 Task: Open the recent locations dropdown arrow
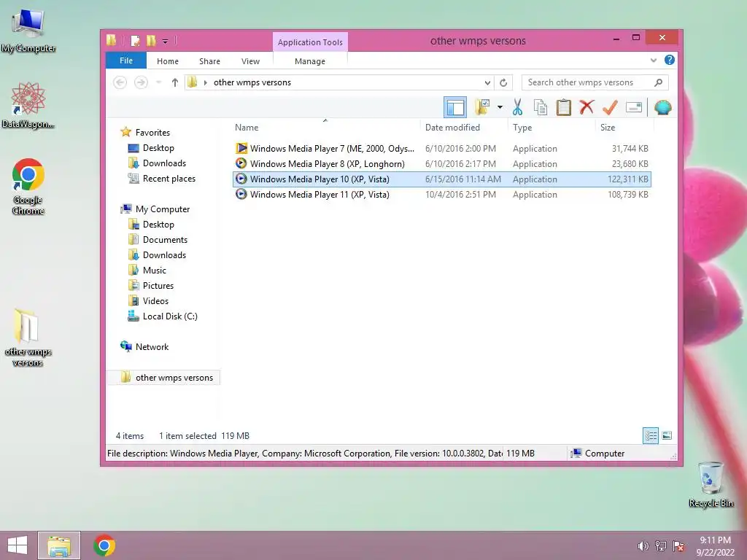tap(158, 82)
